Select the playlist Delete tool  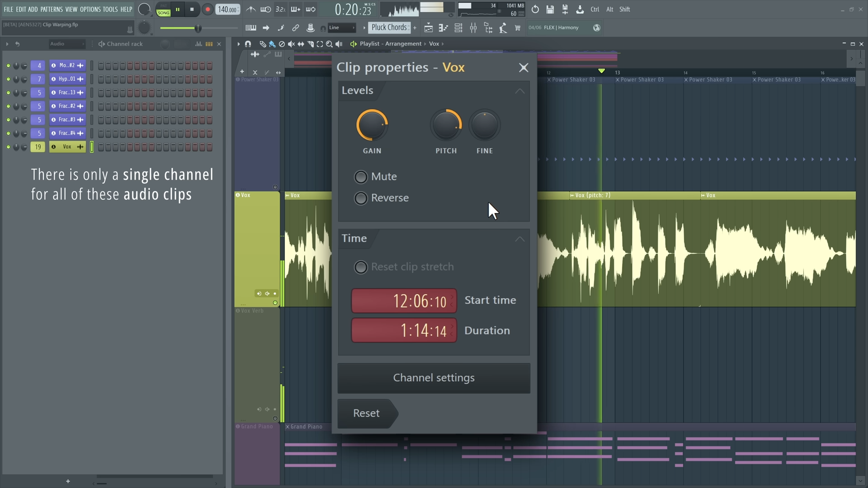(282, 44)
